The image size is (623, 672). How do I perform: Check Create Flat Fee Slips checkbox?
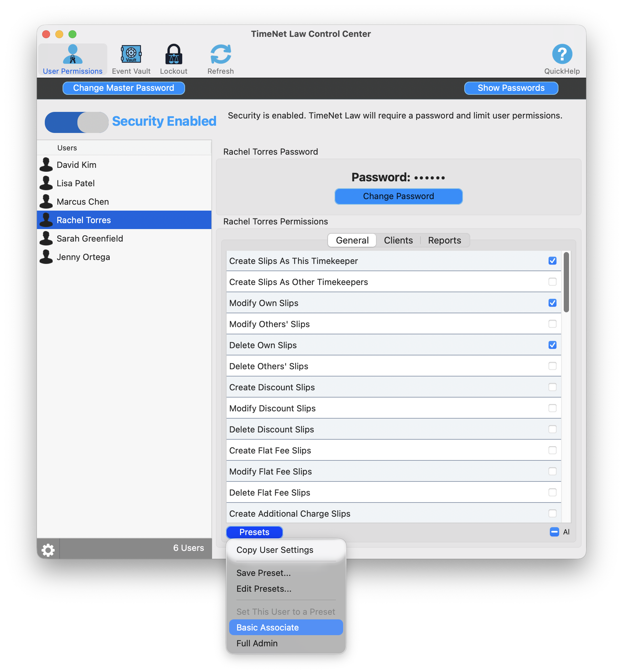click(552, 450)
